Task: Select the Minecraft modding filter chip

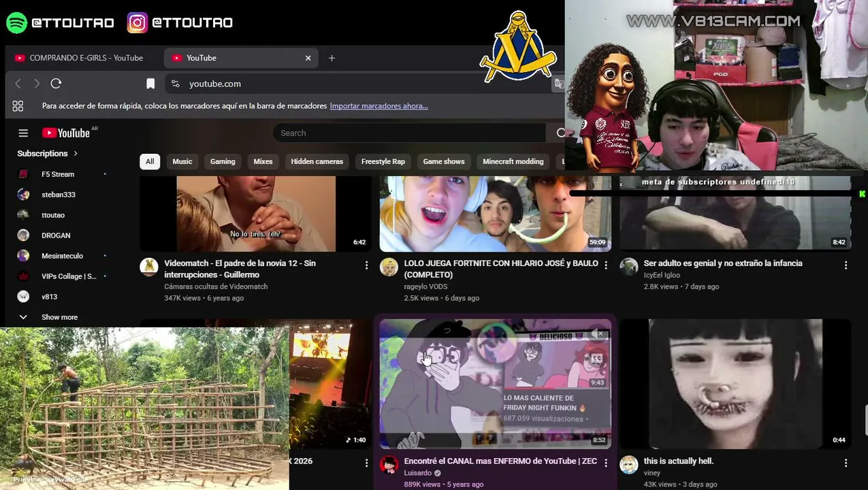Action: pyautogui.click(x=513, y=161)
